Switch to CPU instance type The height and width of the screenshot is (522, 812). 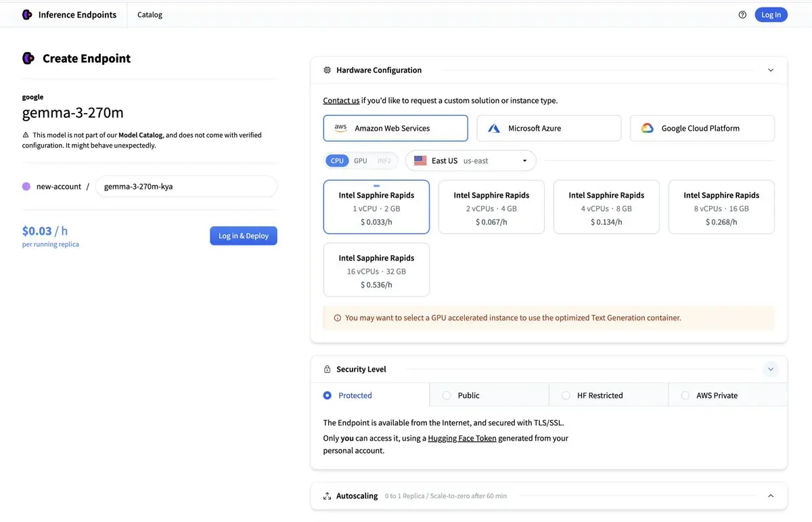click(337, 160)
